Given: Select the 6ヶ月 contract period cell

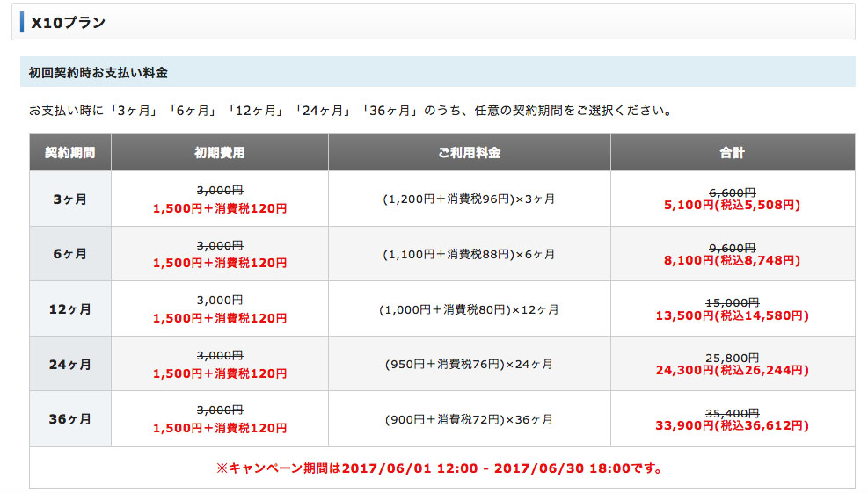Looking at the screenshot, I should pyautogui.click(x=70, y=254).
